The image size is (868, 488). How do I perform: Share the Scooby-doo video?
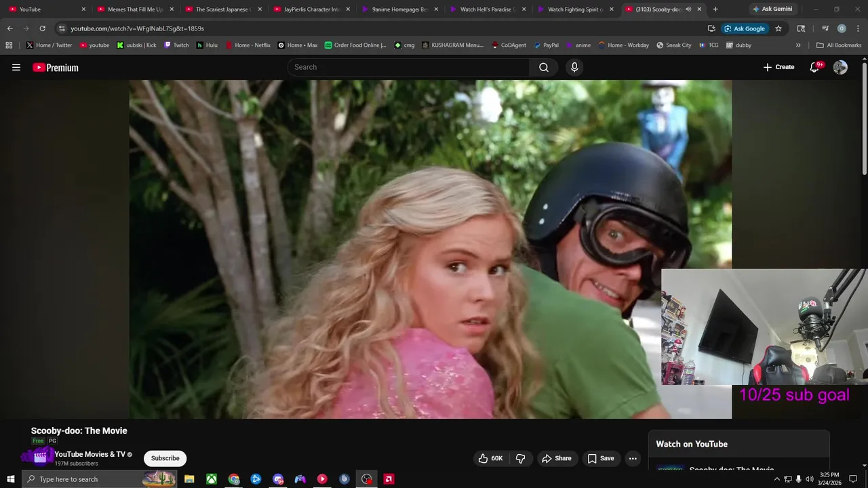pos(556,458)
